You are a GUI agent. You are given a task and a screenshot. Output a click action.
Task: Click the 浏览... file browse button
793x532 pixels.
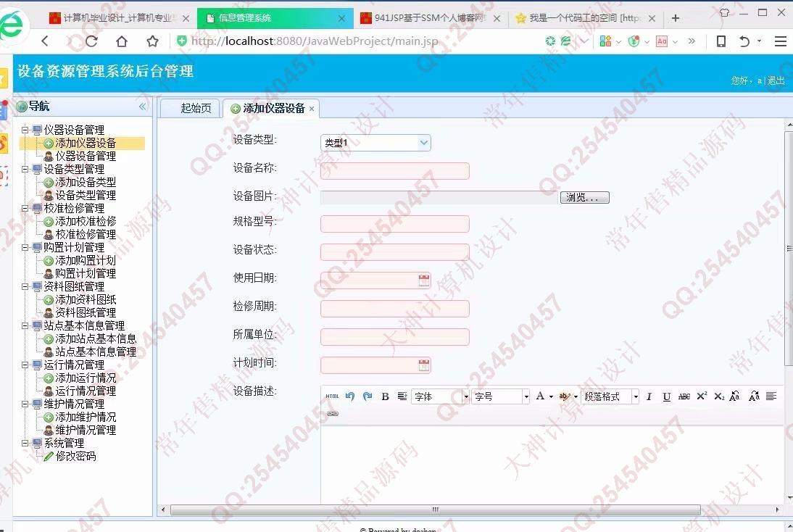click(585, 197)
